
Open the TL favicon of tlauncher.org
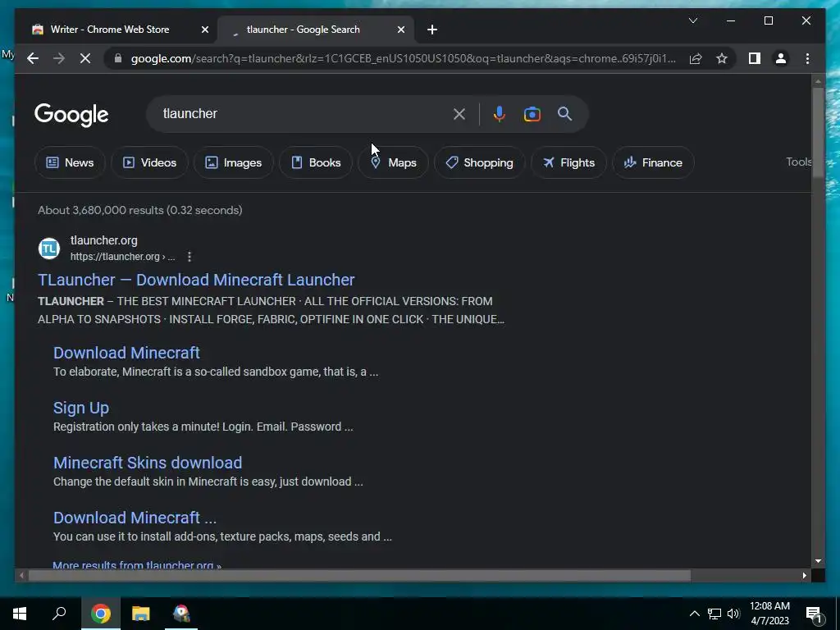48,249
